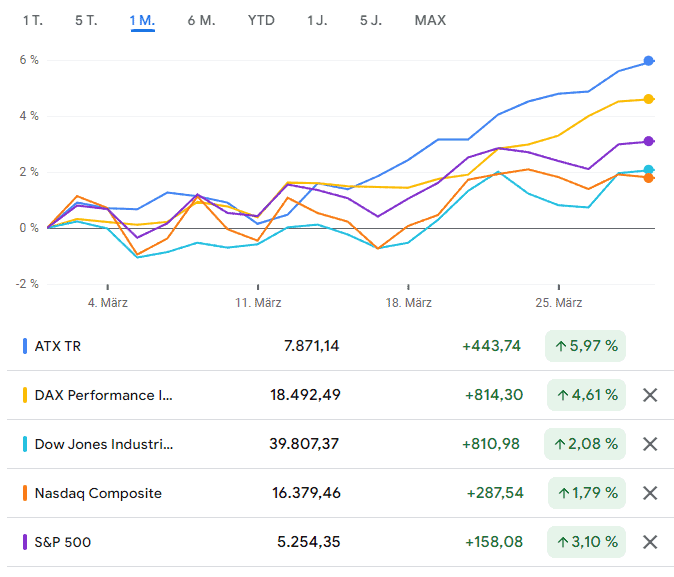The width and height of the screenshot is (674, 577).
Task: Open the ATX TR index row
Action: [x=340, y=346]
